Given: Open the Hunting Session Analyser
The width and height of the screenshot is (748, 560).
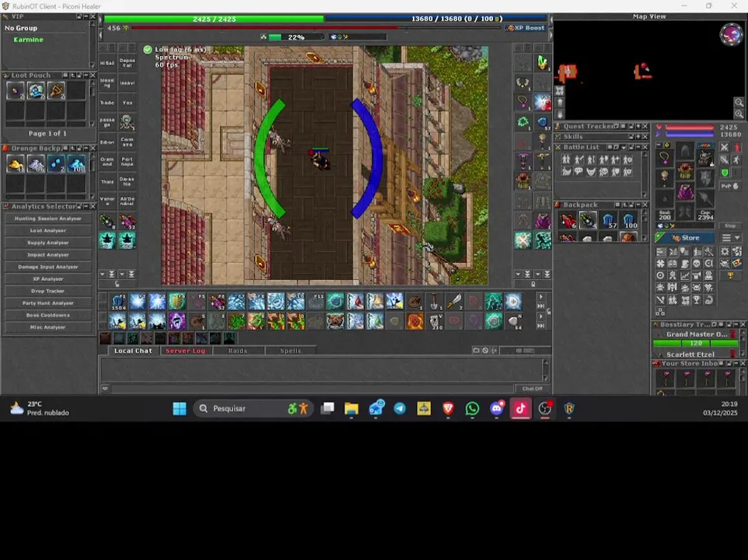Looking at the screenshot, I should coord(47,219).
